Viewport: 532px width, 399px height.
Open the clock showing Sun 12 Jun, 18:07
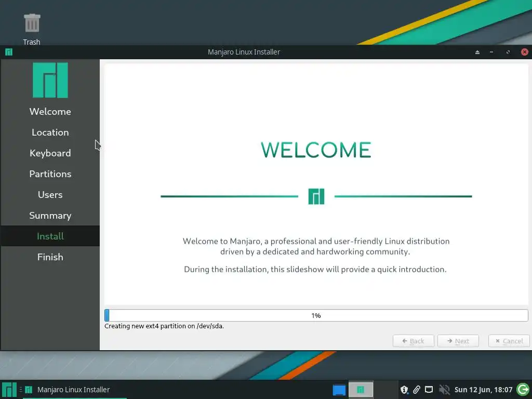coord(483,390)
